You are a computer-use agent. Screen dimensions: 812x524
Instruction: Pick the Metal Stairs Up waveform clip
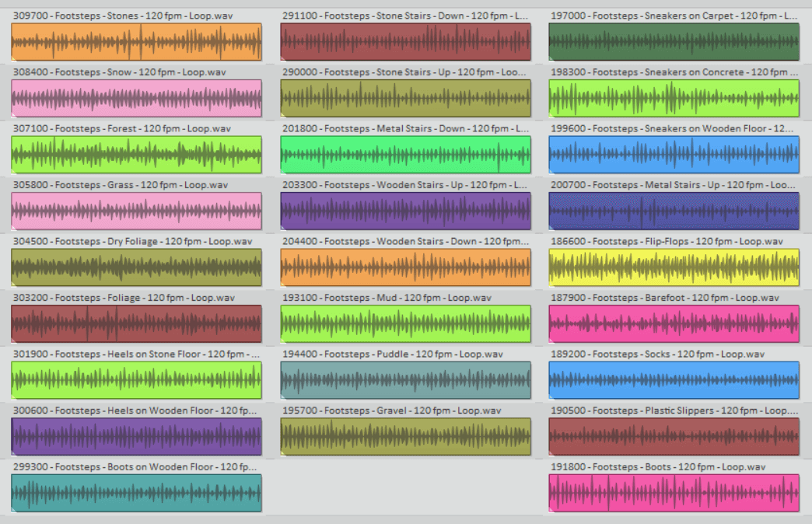pos(674,211)
